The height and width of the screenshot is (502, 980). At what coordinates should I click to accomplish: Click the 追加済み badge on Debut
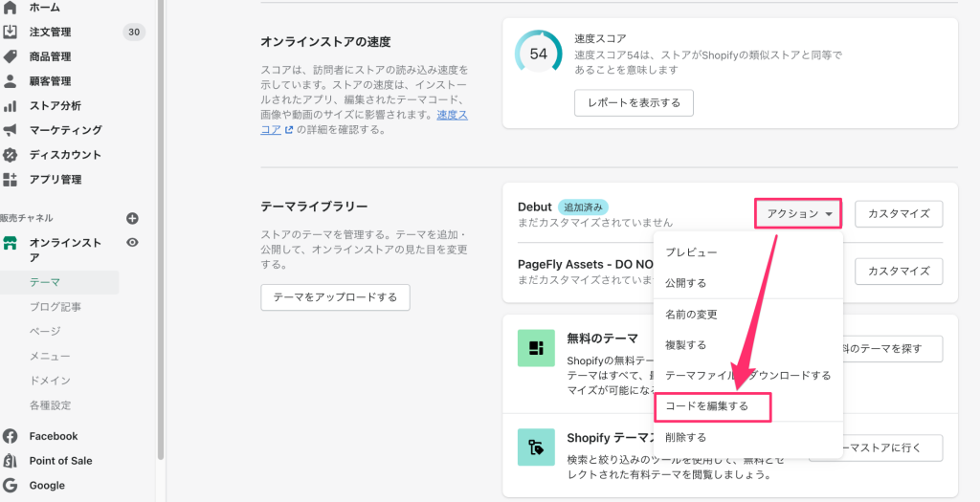(x=583, y=207)
